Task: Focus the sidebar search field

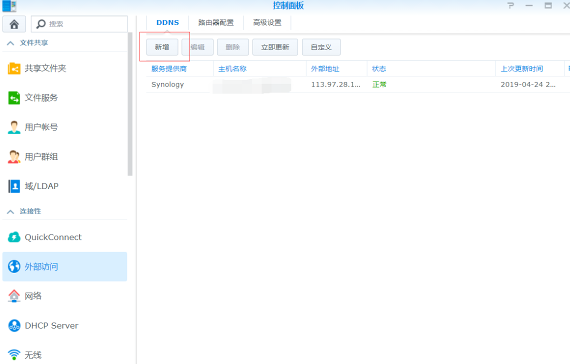Action: [x=79, y=24]
